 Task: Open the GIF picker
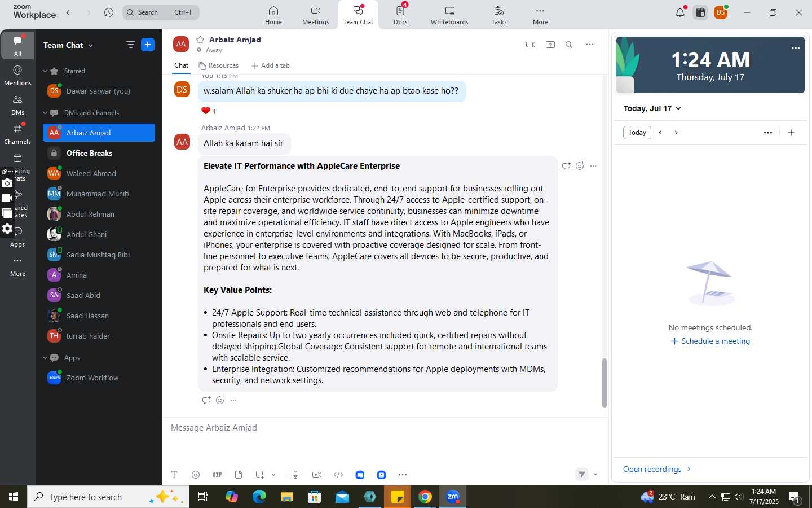[x=217, y=475]
